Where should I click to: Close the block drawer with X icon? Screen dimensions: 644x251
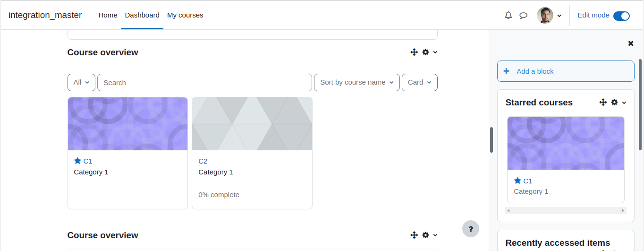[630, 43]
